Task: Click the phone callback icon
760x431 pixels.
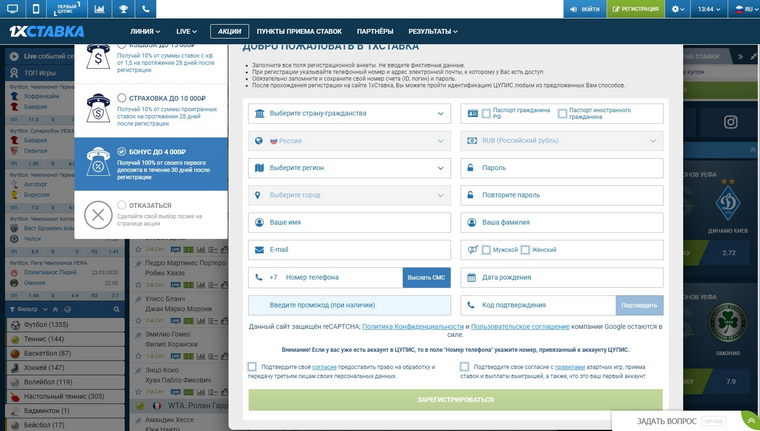Action: point(145,9)
